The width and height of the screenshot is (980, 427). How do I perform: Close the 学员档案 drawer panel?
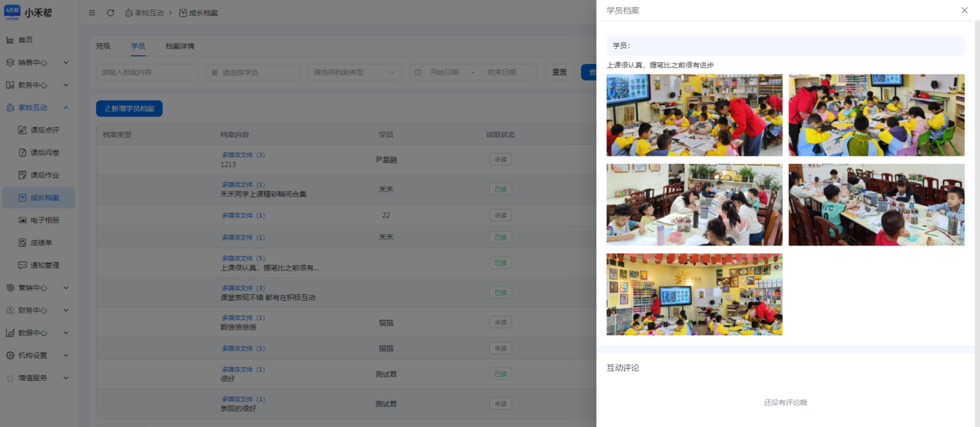pos(964,10)
